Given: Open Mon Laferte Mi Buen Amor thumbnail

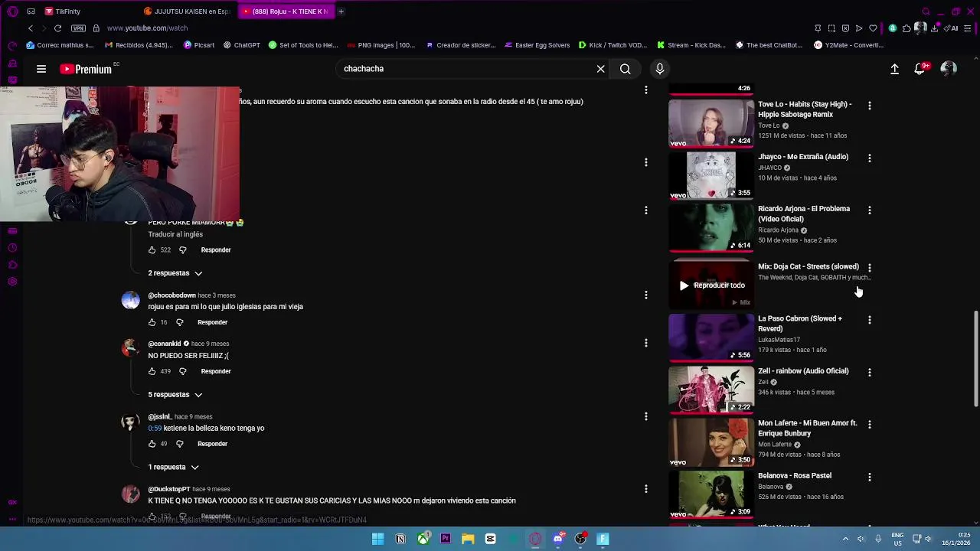Looking at the screenshot, I should [x=711, y=442].
